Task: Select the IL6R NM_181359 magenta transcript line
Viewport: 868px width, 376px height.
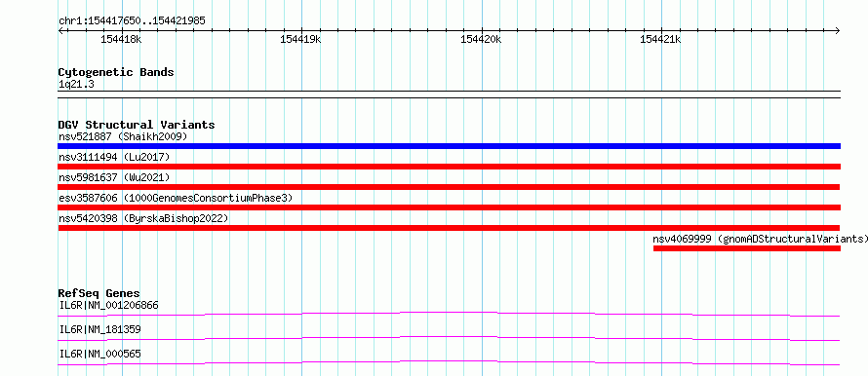Action: (x=449, y=338)
